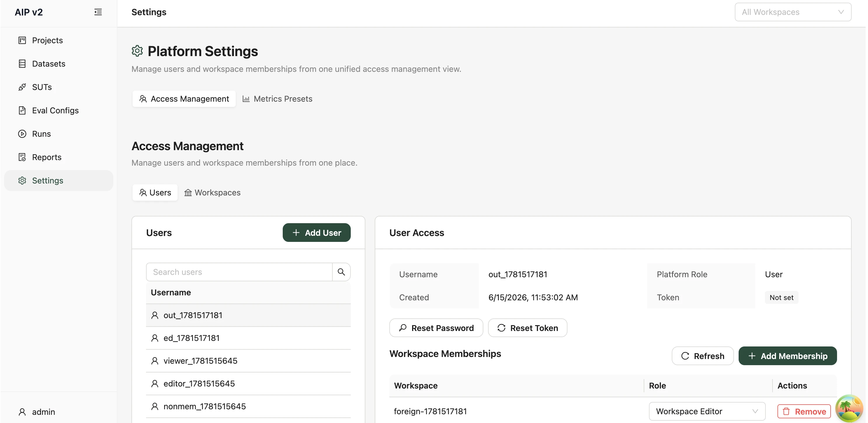
Task: Click the Reports file icon
Action: click(x=22, y=157)
